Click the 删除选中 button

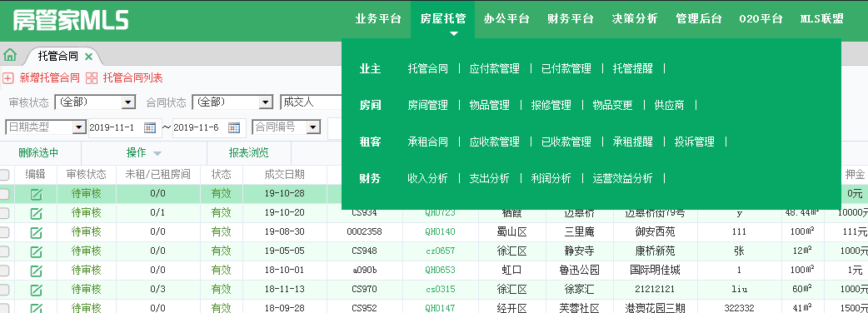38,152
